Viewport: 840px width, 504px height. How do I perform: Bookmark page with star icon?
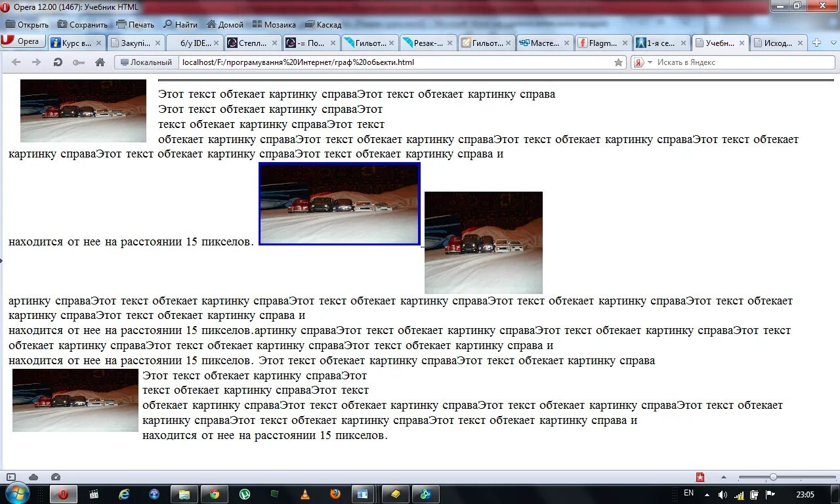618,62
